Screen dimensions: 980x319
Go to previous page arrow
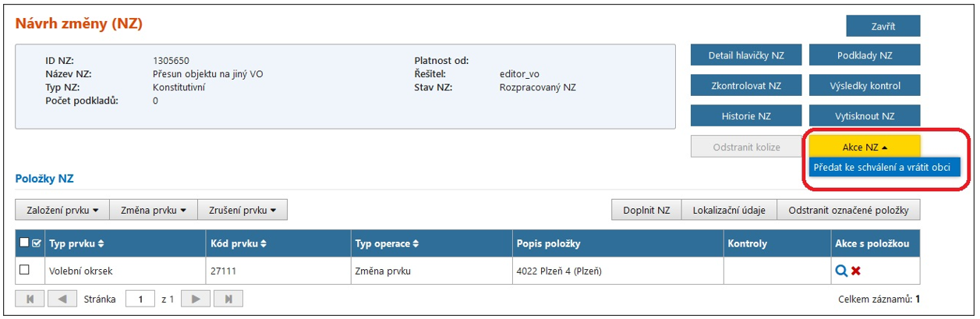(62, 299)
